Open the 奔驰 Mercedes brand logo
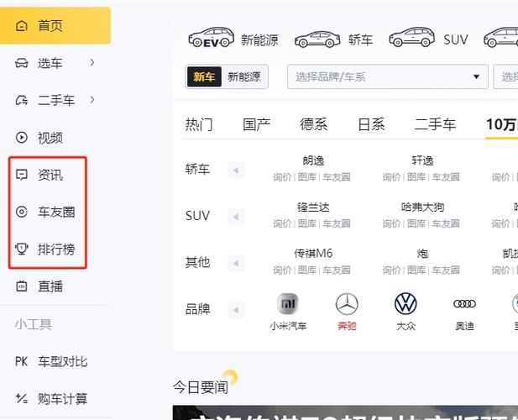This screenshot has width=518, height=420. point(347,304)
